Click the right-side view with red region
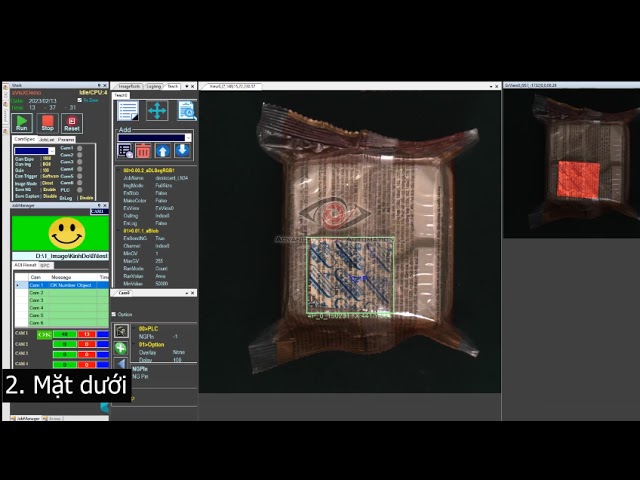The image size is (640, 480). point(571,163)
